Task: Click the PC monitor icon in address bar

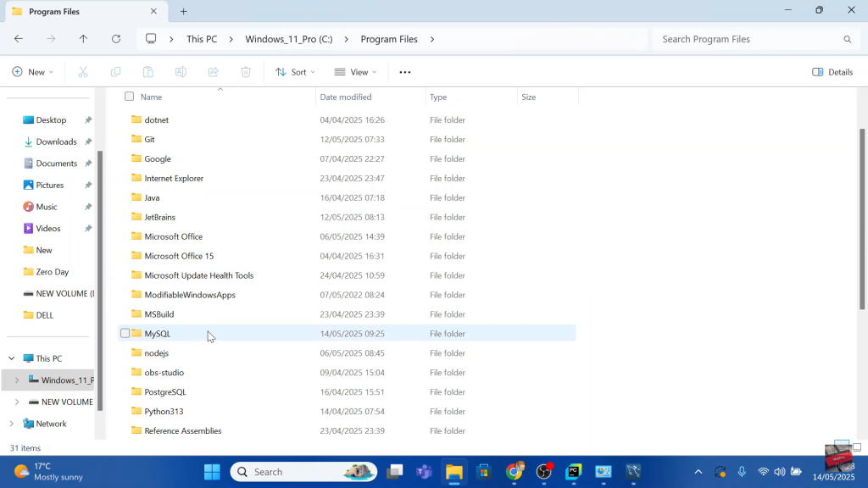Action: (151, 39)
